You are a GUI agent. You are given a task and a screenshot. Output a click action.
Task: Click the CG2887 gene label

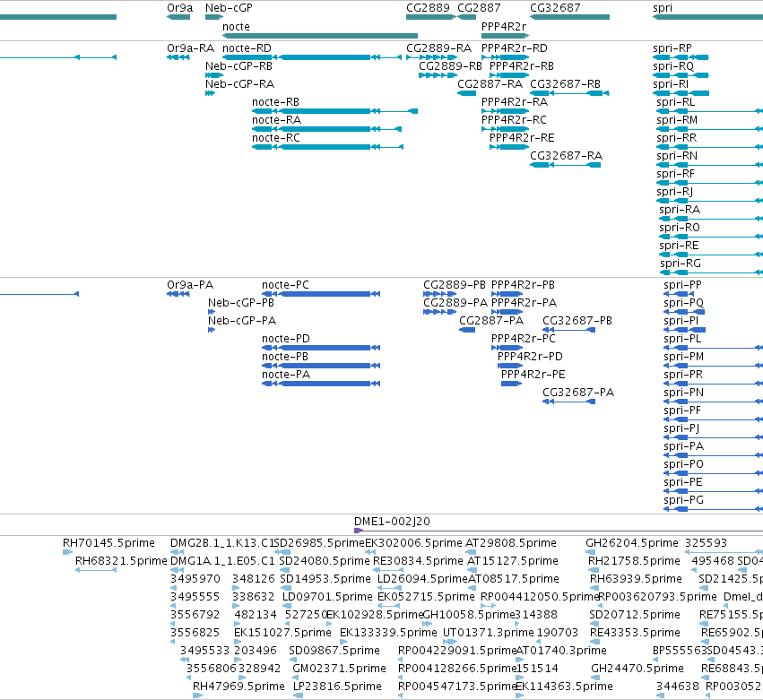coord(479,8)
